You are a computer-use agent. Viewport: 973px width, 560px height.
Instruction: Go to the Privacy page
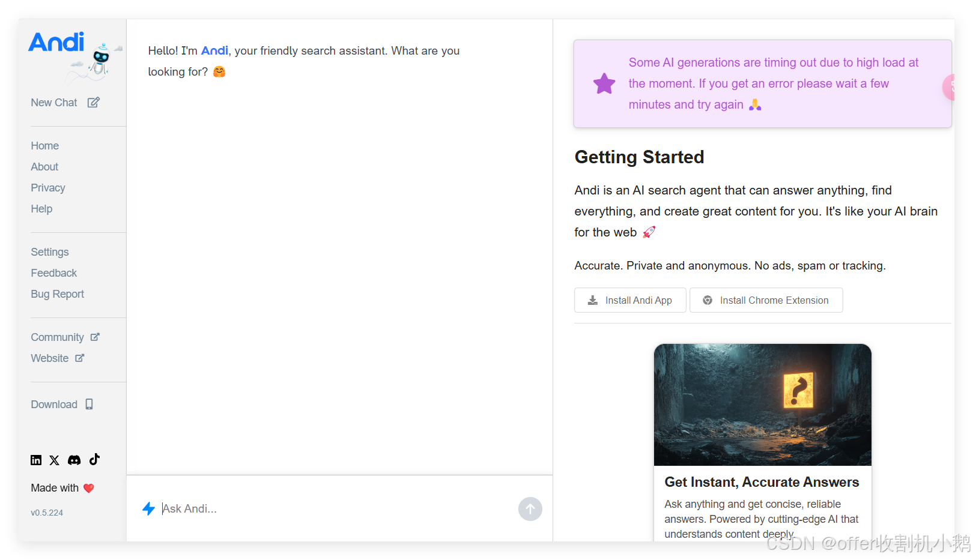48,188
